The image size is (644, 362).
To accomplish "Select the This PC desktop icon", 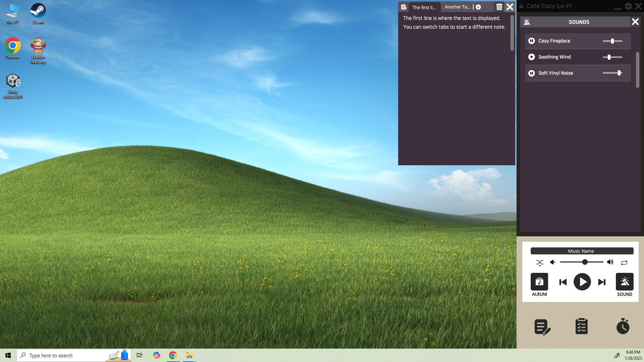I will coord(12,14).
